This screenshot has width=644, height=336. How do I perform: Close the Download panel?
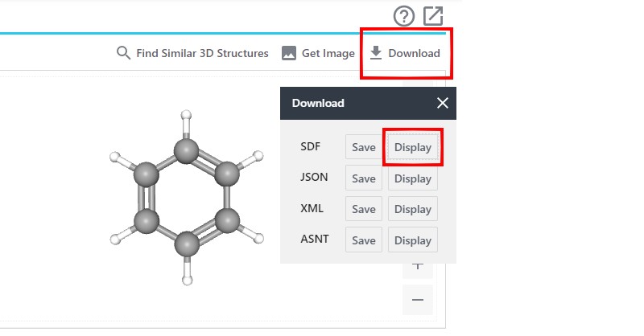tap(442, 103)
